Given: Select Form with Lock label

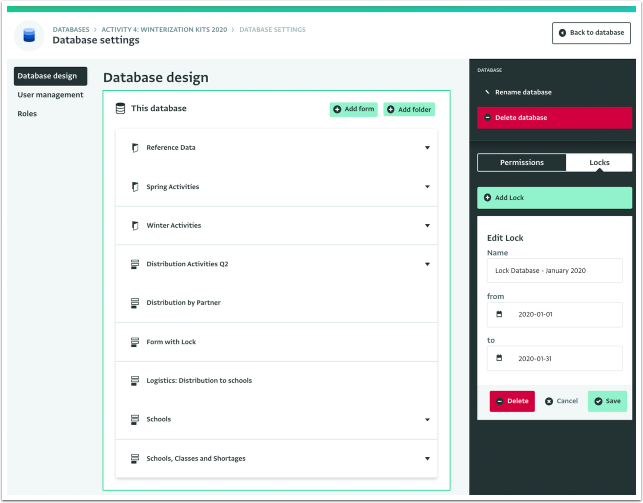Looking at the screenshot, I should [x=171, y=342].
